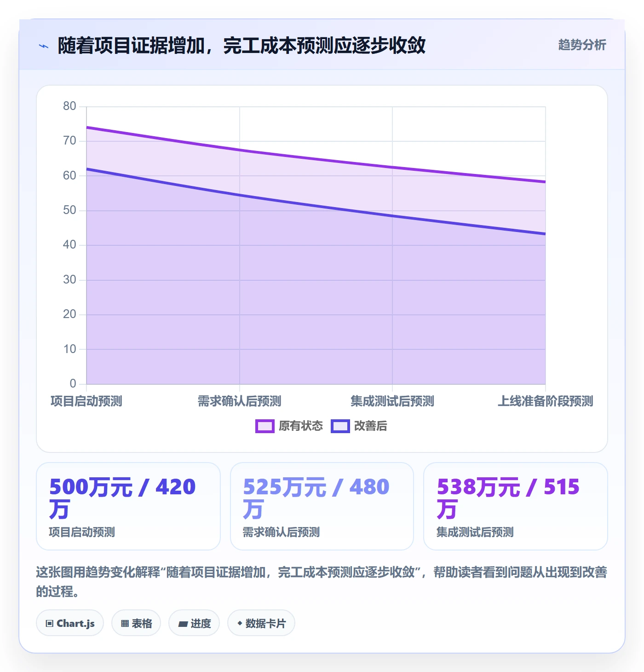Click the 0 y-axis tick label
Image resolution: width=644 pixels, height=672 pixels.
coord(73,384)
